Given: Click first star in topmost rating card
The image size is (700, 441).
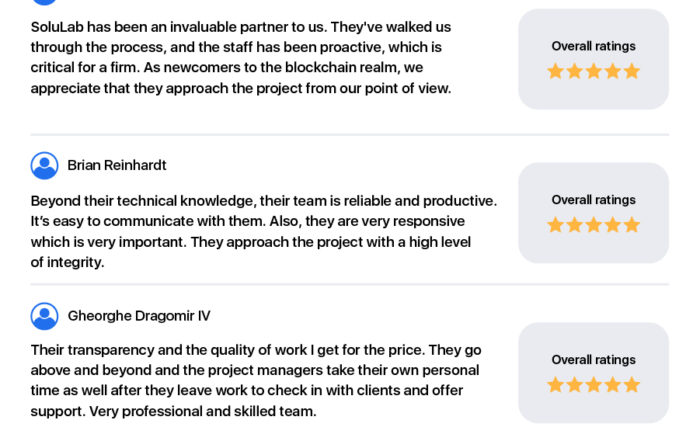Looking at the screenshot, I should coord(555,71).
